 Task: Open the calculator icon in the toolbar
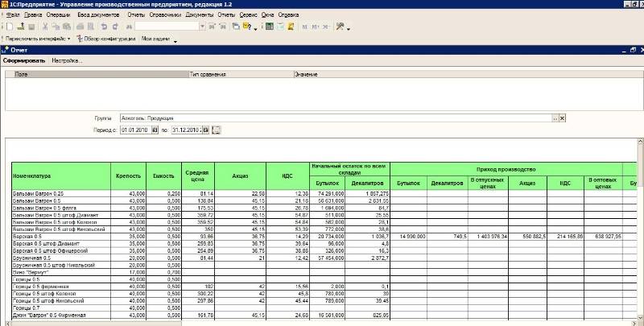point(269,27)
